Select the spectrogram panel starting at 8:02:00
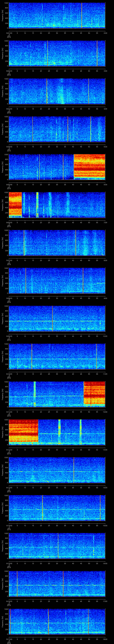The image size is (114, 644). tap(57, 53)
